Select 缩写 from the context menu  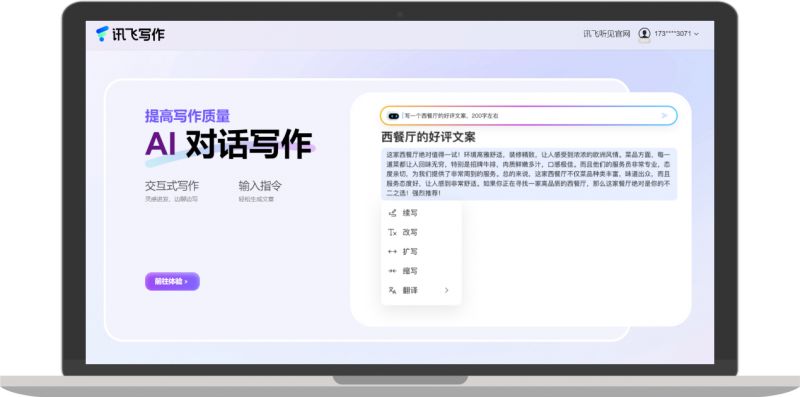coord(421,271)
